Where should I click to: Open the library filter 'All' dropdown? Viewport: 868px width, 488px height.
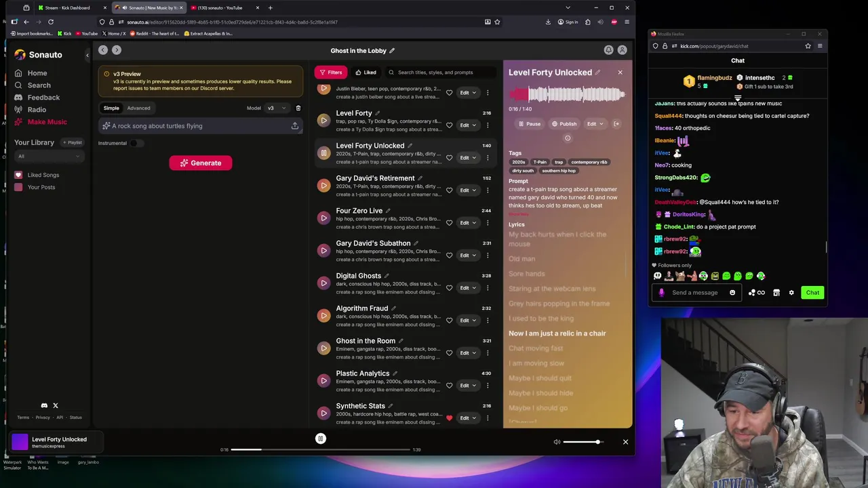(x=48, y=157)
